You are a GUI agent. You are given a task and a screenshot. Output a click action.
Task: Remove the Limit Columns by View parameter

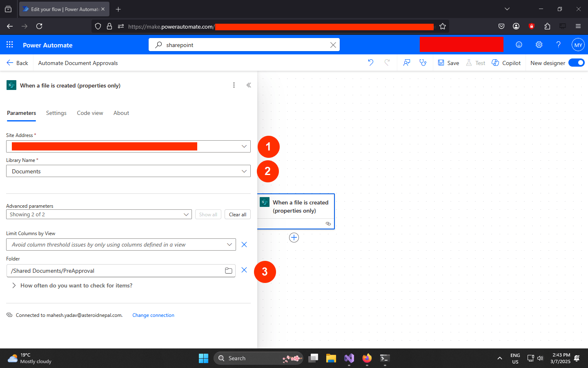pos(244,245)
